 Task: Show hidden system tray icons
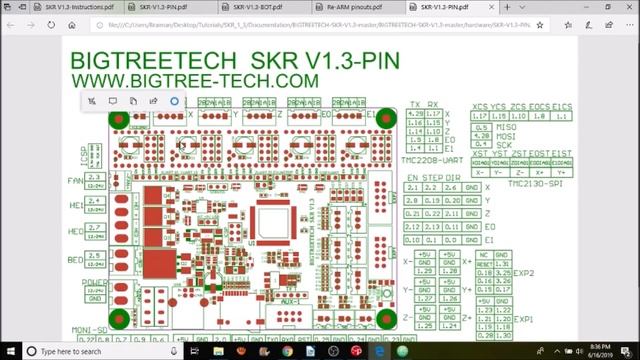coord(557,351)
